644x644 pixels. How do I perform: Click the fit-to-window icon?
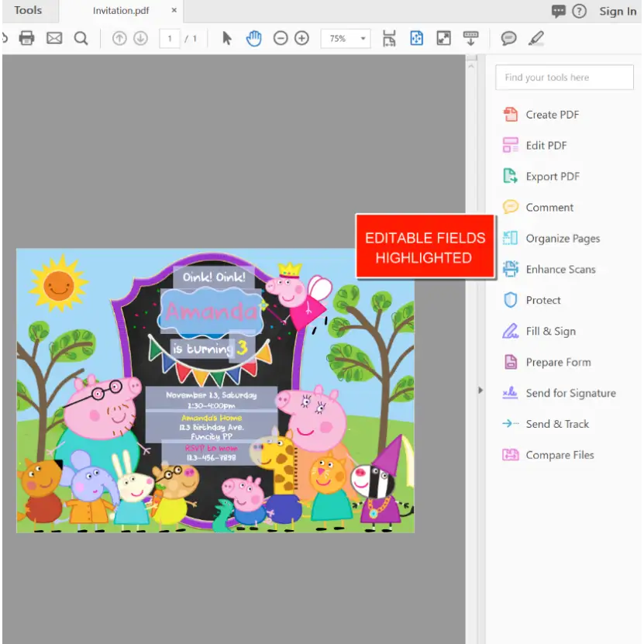pyautogui.click(x=443, y=37)
